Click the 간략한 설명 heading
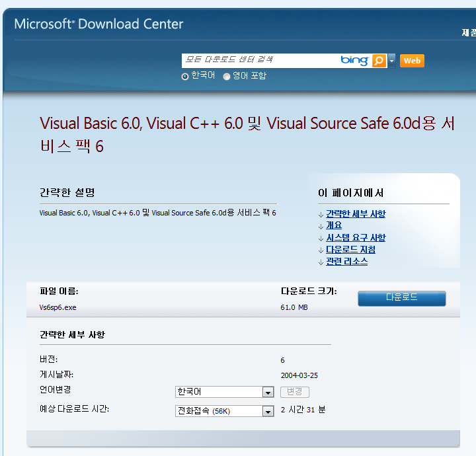Image resolution: width=476 pixels, height=456 pixels. [67, 192]
